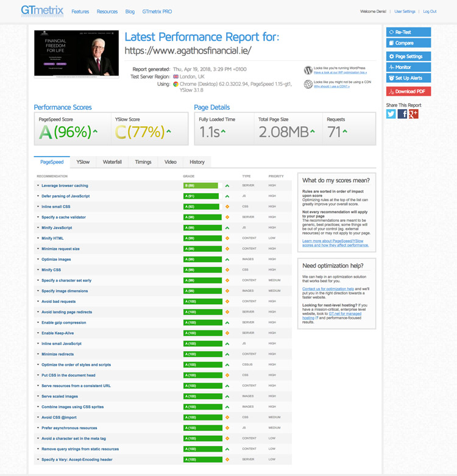Click trend arrow for Enable gzip compression
The width and height of the screenshot is (457, 476).
227,322
